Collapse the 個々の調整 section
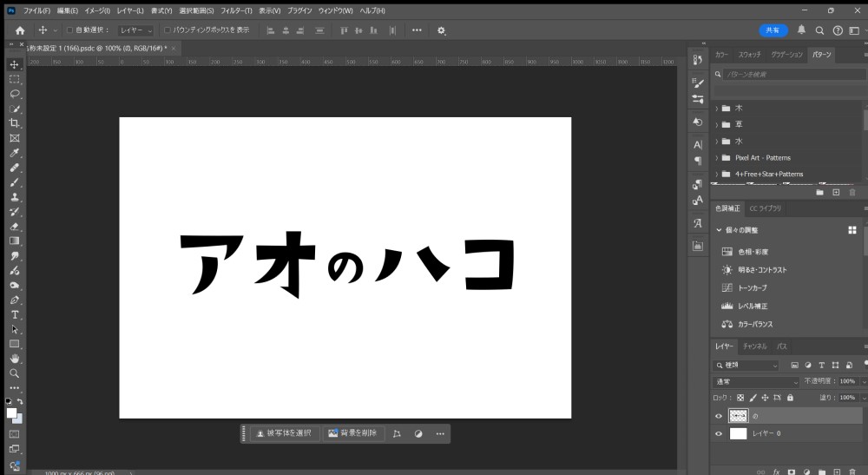 [719, 230]
